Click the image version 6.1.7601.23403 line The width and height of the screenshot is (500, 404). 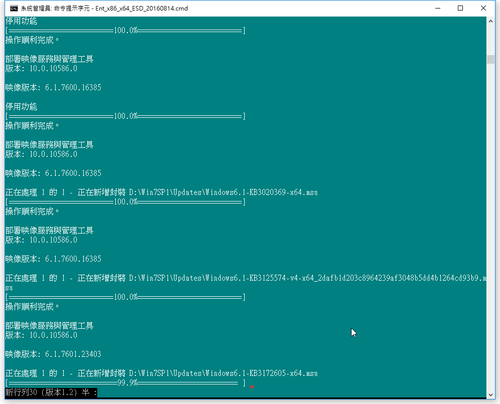53,354
